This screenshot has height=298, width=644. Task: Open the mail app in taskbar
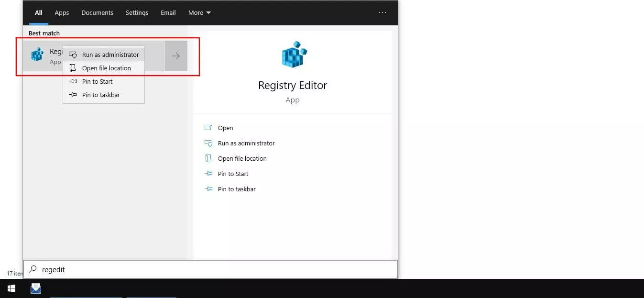point(36,288)
